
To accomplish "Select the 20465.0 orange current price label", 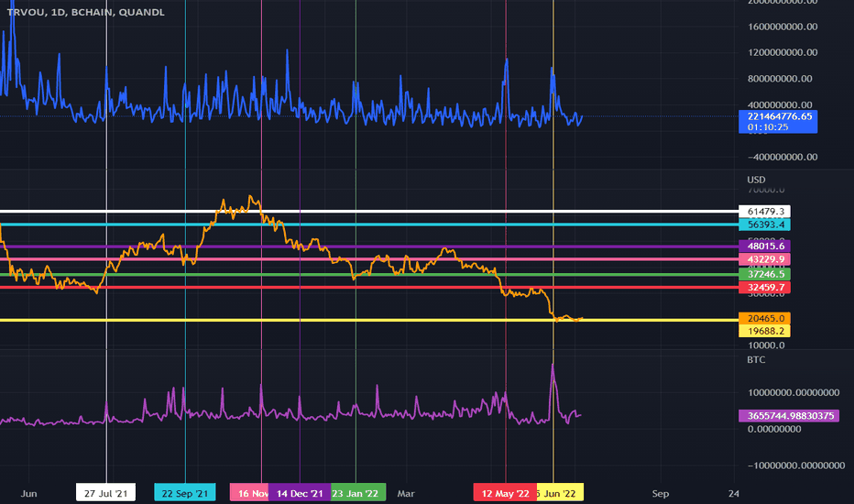I will click(765, 318).
